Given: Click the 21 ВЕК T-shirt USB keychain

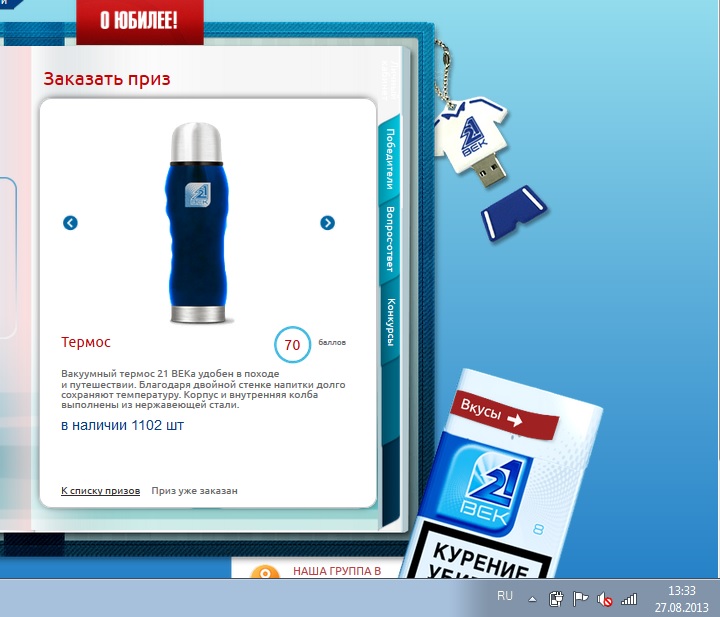Looking at the screenshot, I should 472,138.
